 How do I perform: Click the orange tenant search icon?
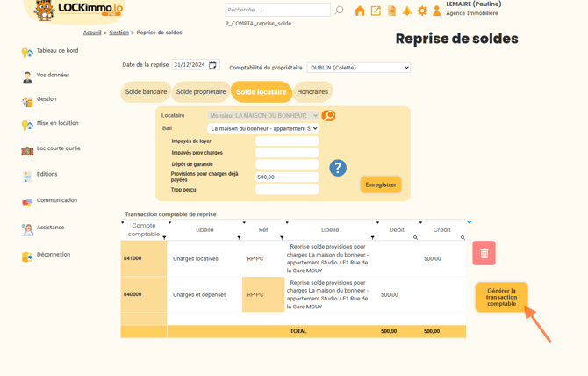[x=328, y=116]
